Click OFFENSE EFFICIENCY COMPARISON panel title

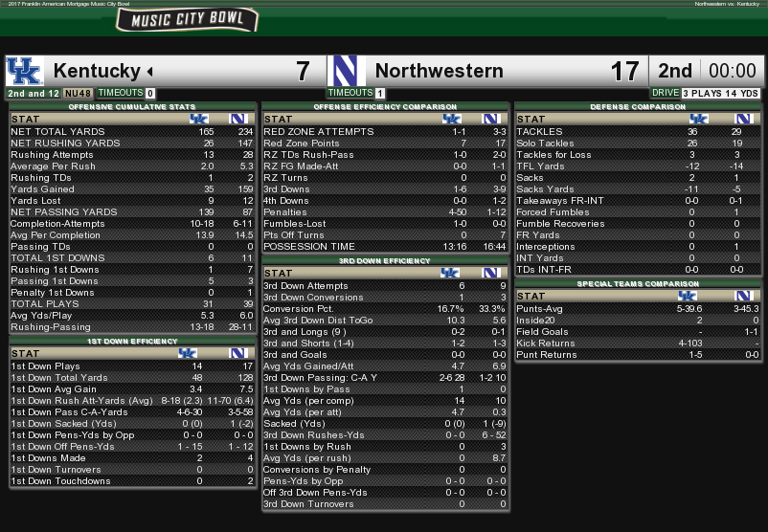[385, 107]
